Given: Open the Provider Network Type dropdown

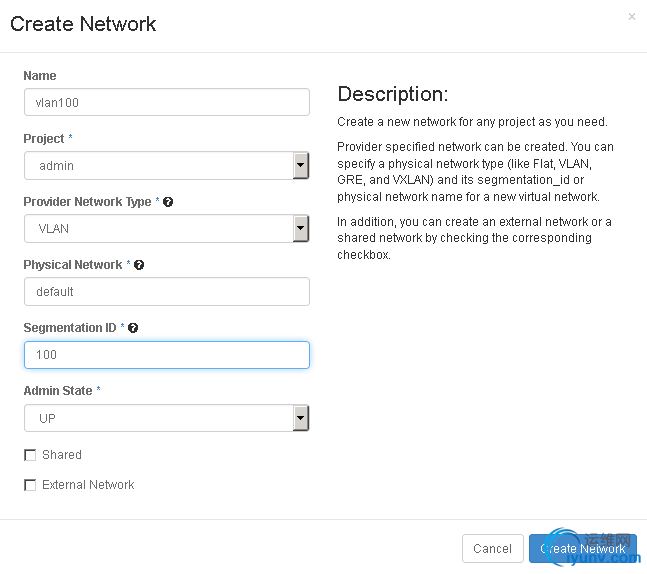Looking at the screenshot, I should coord(167,229).
